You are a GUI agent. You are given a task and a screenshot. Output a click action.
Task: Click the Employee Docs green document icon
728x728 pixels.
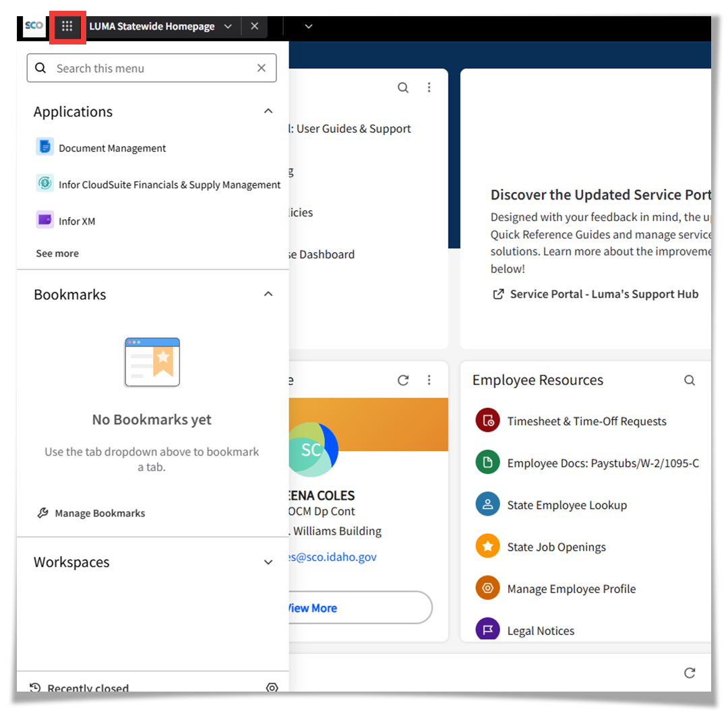point(487,462)
